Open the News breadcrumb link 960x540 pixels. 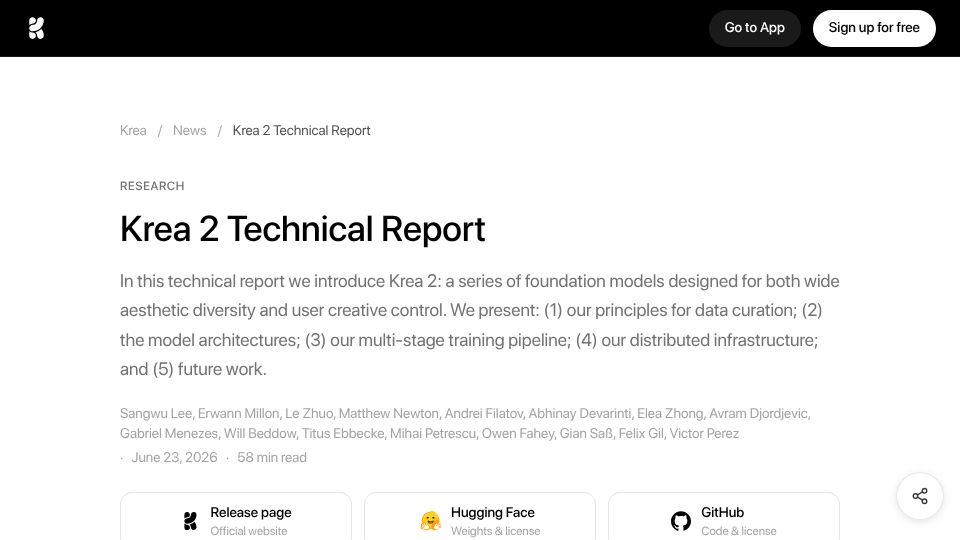point(189,130)
